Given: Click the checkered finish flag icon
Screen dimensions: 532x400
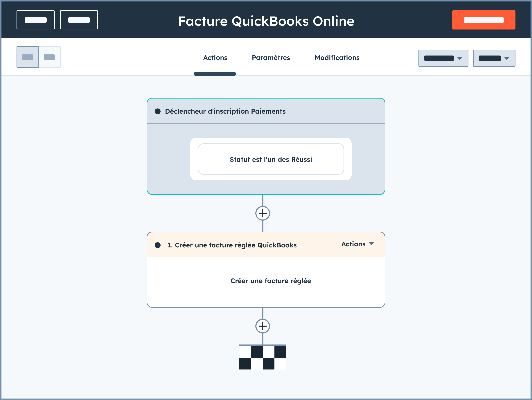Looking at the screenshot, I should point(262,357).
